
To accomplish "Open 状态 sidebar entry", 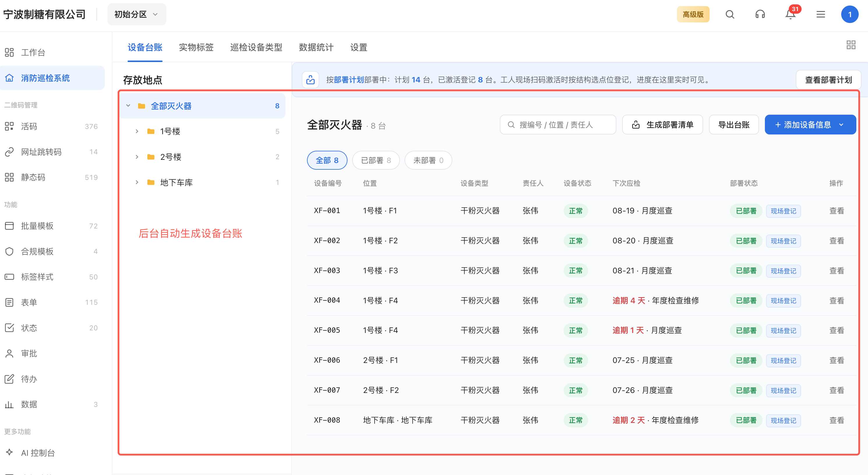I will pyautogui.click(x=52, y=328).
